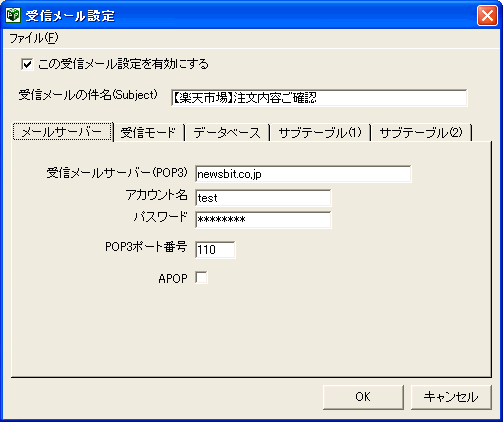
Task: Click the 受信メール設定 title bar text
Action: pos(70,16)
